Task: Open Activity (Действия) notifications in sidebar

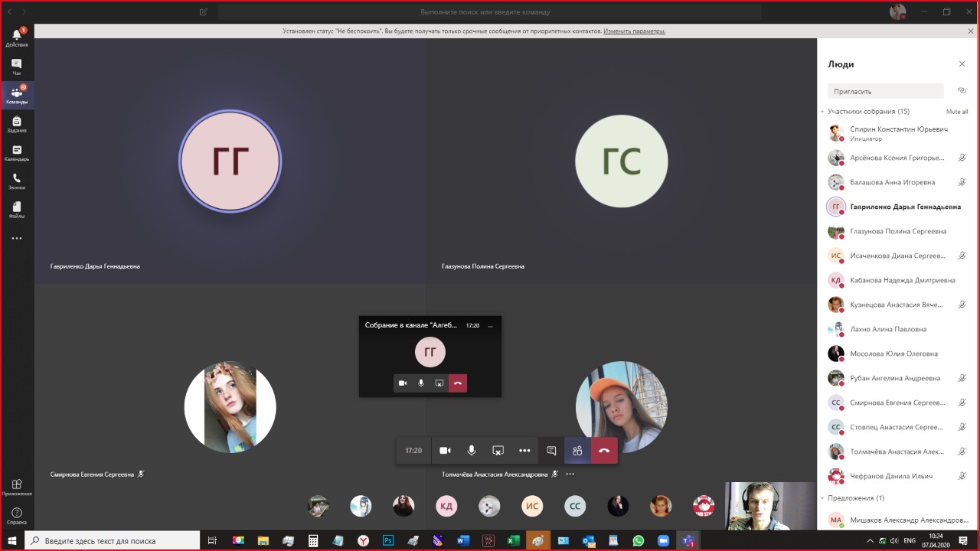Action: pos(16,38)
